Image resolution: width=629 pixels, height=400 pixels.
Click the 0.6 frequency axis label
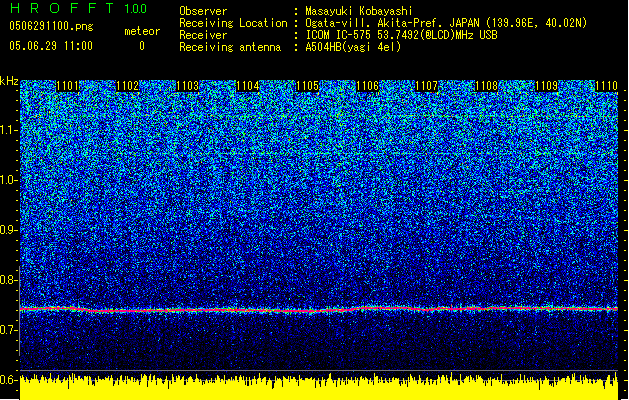[x=9, y=380]
